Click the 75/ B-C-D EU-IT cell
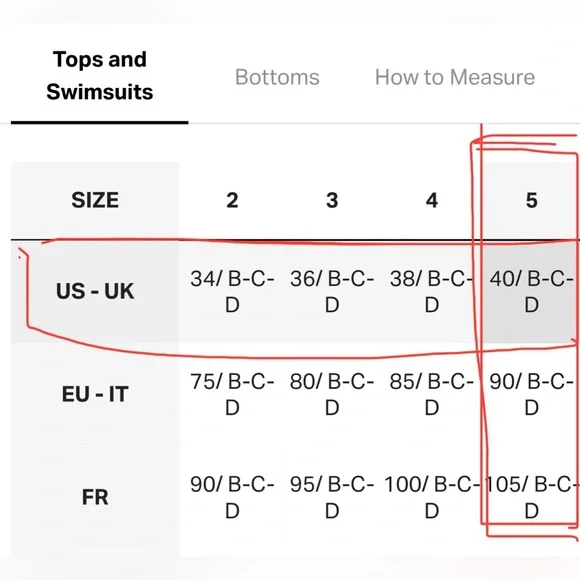Viewport: 580px width, 580px height. [232, 394]
